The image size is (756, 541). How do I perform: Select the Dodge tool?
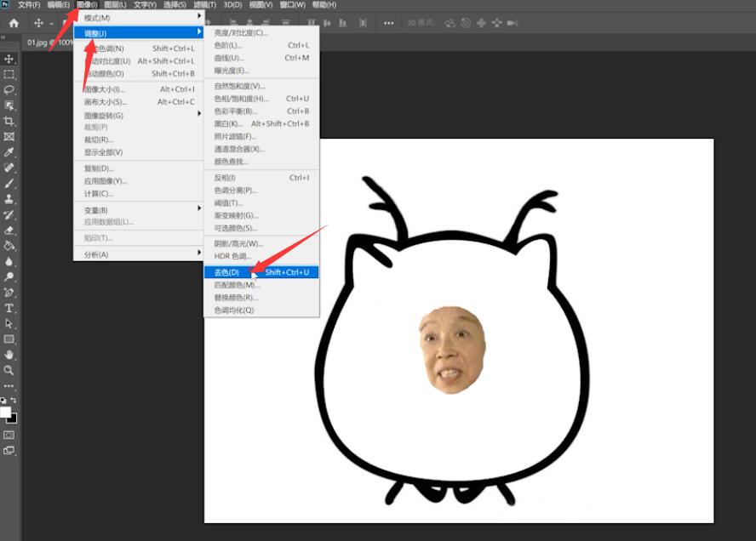(x=9, y=276)
